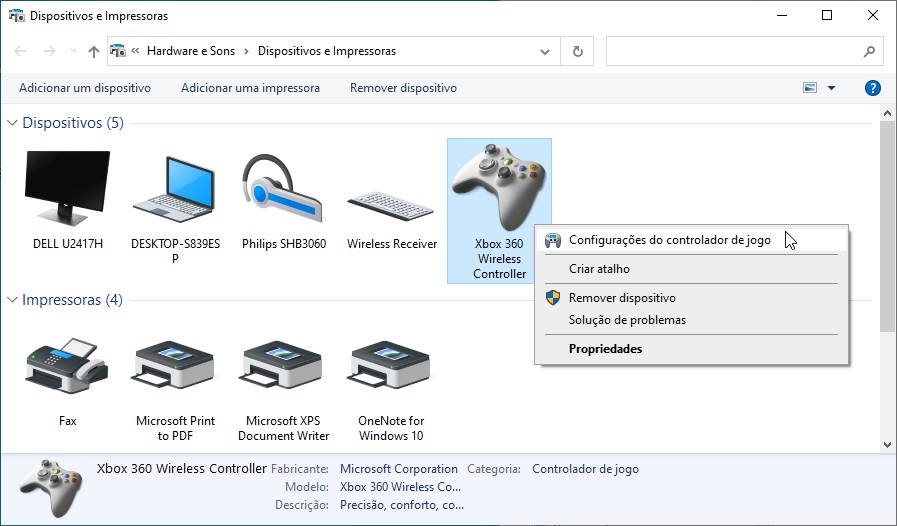
Task: Click the 'Precisão, conforto, co...' description value
Action: point(402,505)
